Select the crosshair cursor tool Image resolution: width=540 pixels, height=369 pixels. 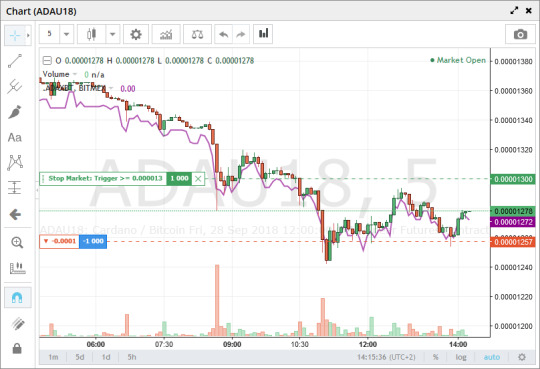[x=15, y=35]
